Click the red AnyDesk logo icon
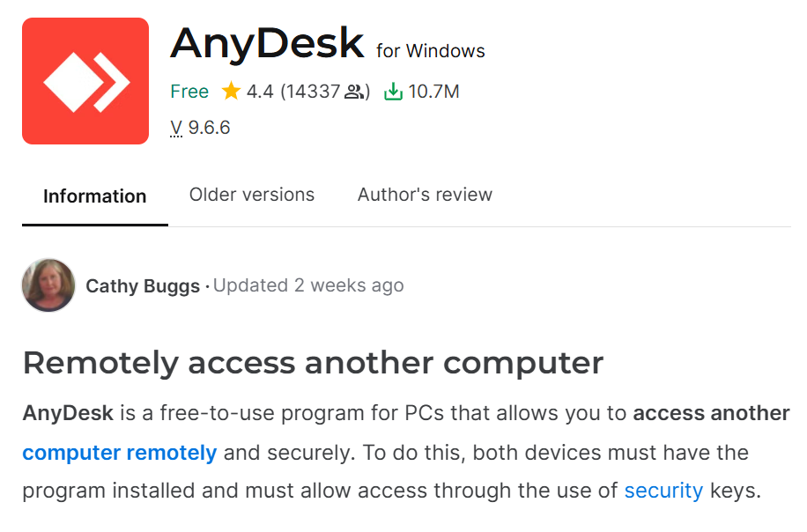 tap(85, 81)
